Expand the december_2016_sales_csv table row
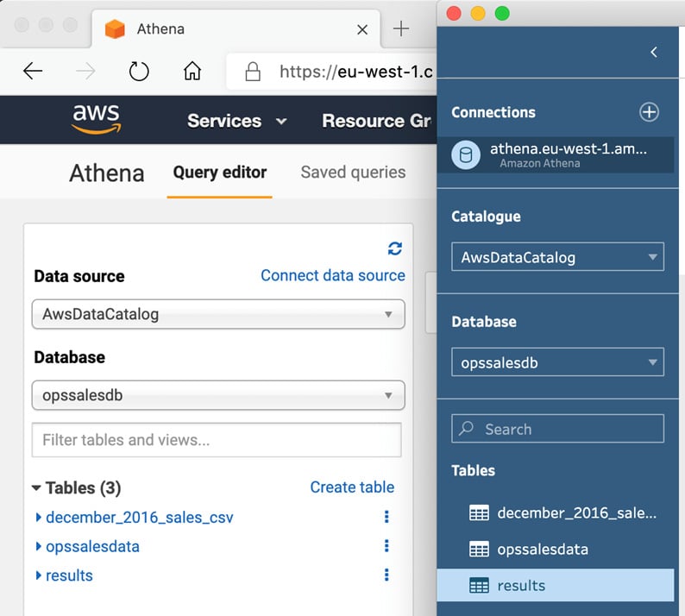This screenshot has height=616, width=685. [x=39, y=518]
